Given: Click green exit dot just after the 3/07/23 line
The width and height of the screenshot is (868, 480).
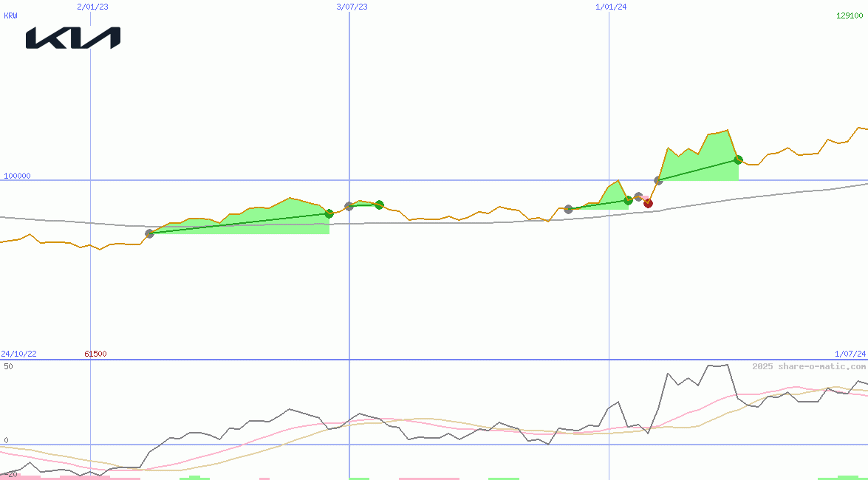Looking at the screenshot, I should [379, 205].
